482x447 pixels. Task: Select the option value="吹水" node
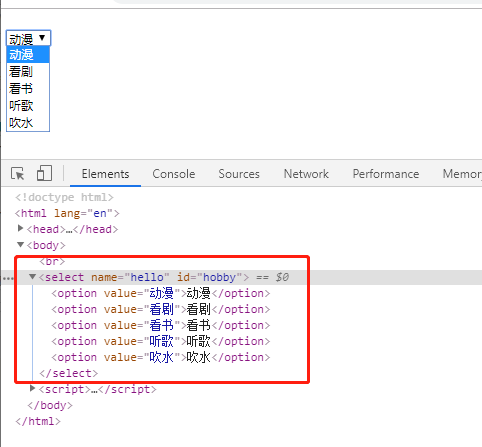[160, 357]
